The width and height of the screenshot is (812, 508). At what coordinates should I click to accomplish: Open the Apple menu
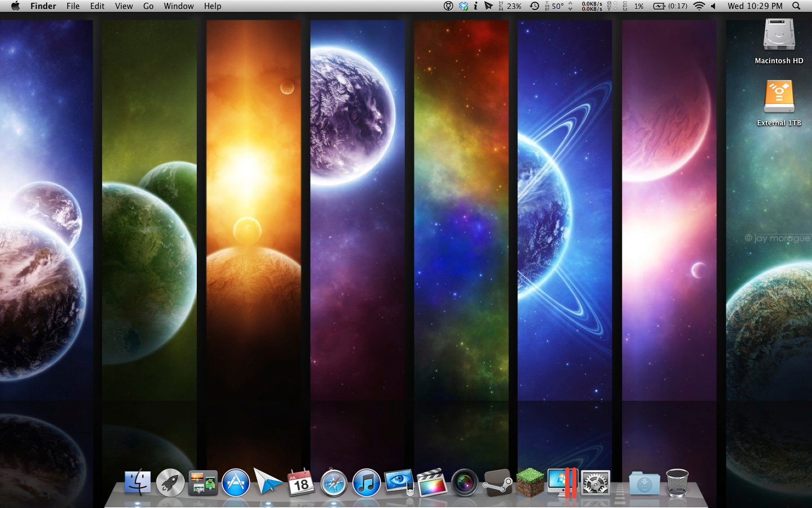pos(15,6)
